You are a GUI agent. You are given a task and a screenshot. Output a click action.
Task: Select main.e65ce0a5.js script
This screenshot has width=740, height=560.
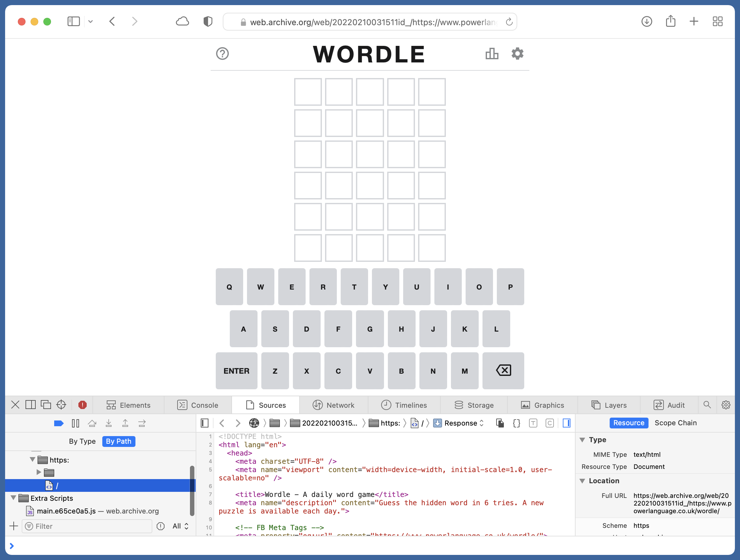coord(98,511)
